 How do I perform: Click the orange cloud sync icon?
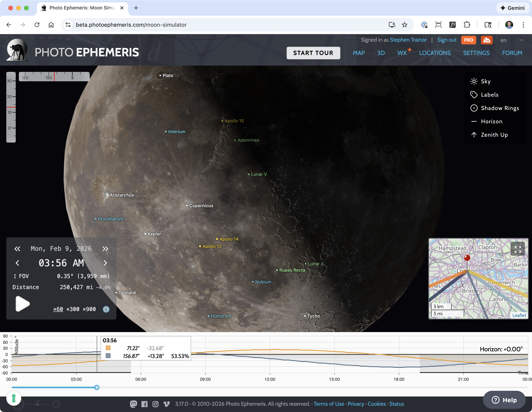[486, 40]
